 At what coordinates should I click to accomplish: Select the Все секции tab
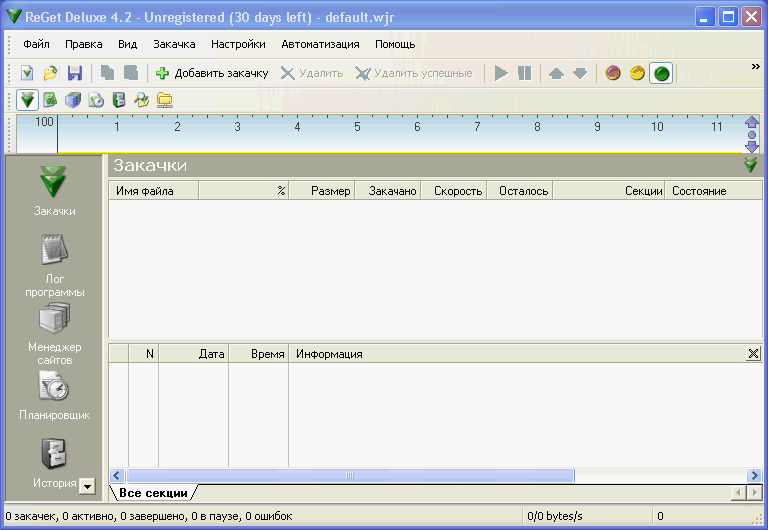coord(153,493)
